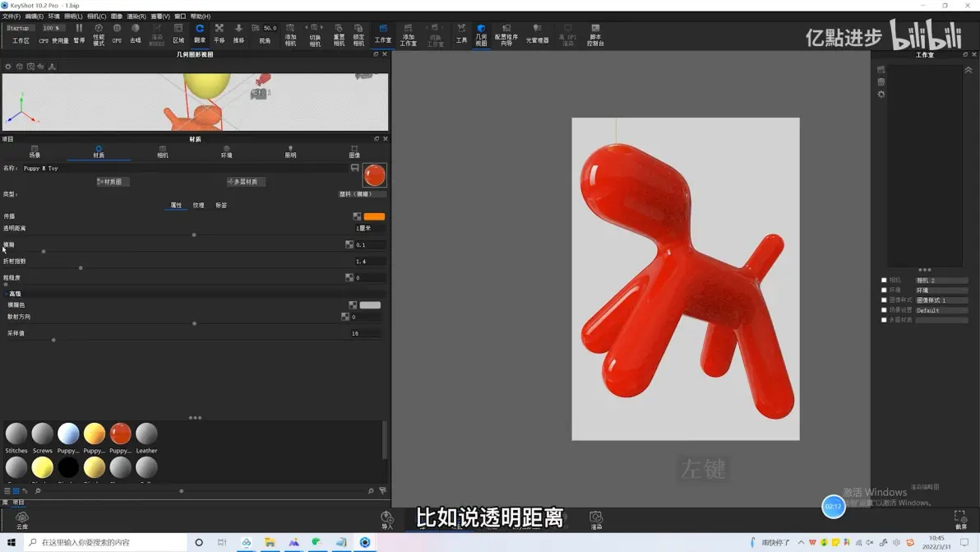
Task: Open the 光管理器 light manager
Action: point(537,34)
